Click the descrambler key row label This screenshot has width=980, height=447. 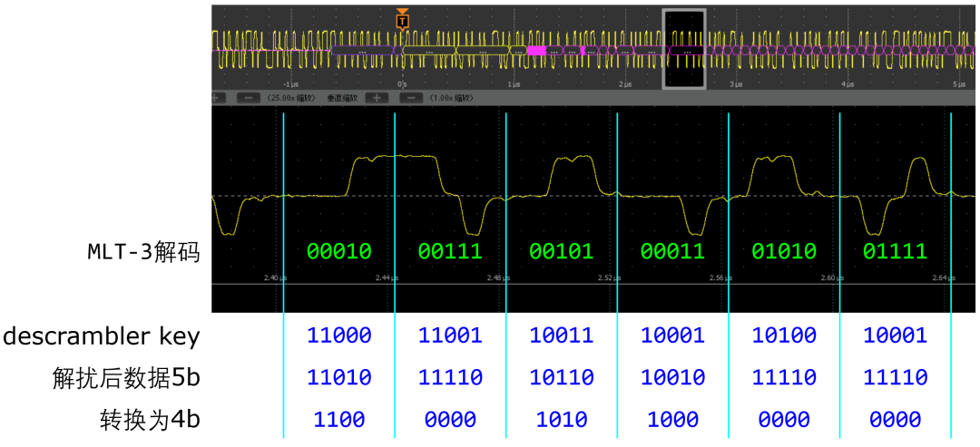pyautogui.click(x=102, y=337)
